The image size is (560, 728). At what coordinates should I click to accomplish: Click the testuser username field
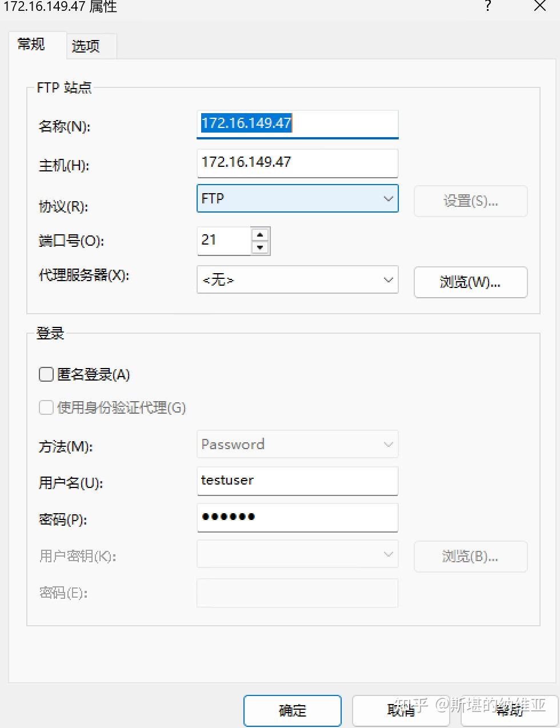pos(297,481)
